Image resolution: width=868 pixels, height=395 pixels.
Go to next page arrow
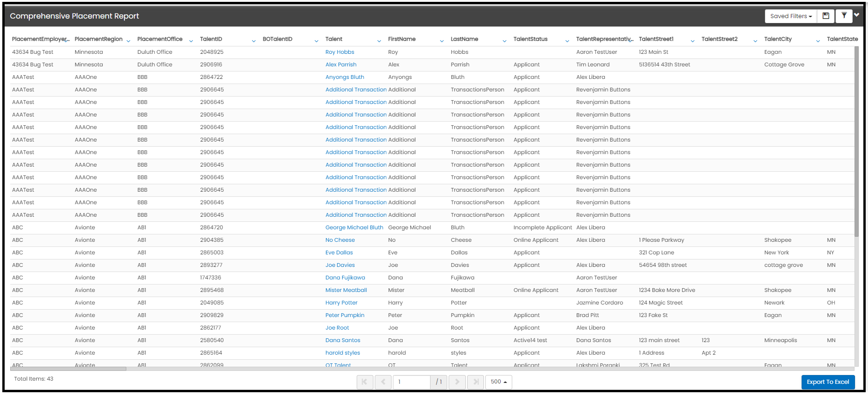[x=457, y=382]
